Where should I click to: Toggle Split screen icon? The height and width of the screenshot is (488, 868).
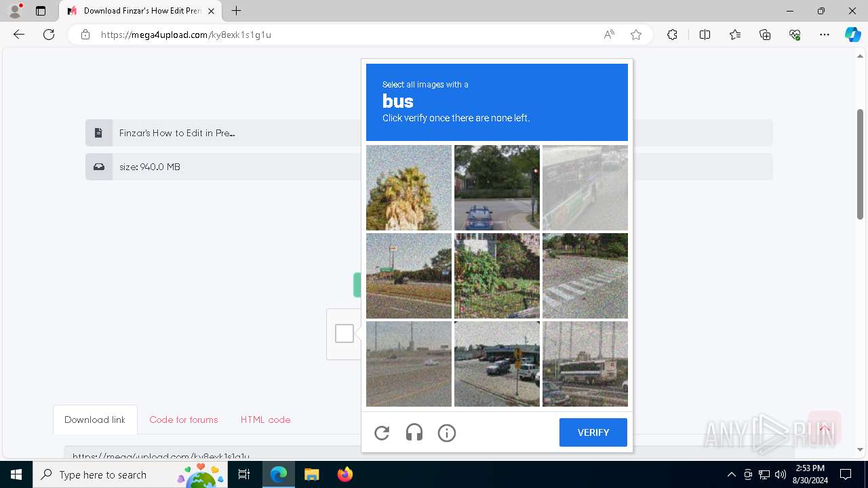point(705,35)
